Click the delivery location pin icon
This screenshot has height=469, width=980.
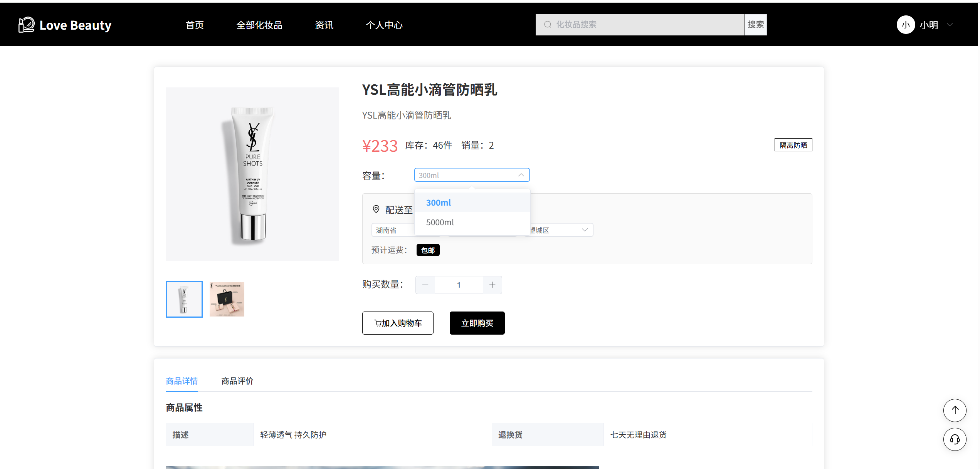click(376, 209)
